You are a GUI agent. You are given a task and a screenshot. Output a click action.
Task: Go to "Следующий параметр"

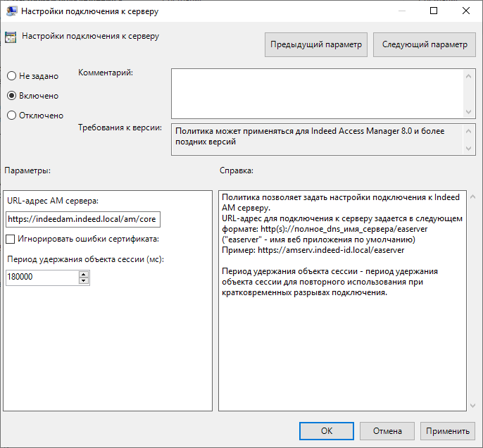pos(424,44)
